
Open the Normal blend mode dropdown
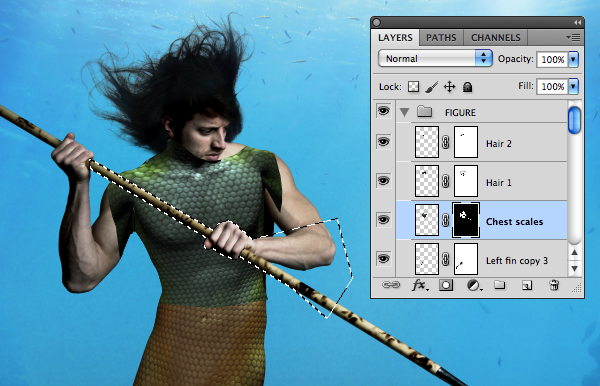(435, 59)
